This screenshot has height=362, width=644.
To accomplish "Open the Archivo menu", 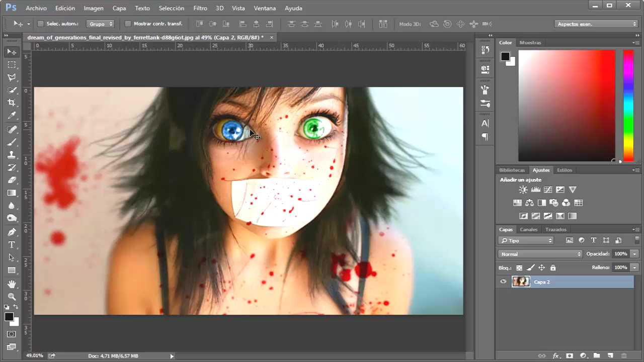I will point(36,8).
